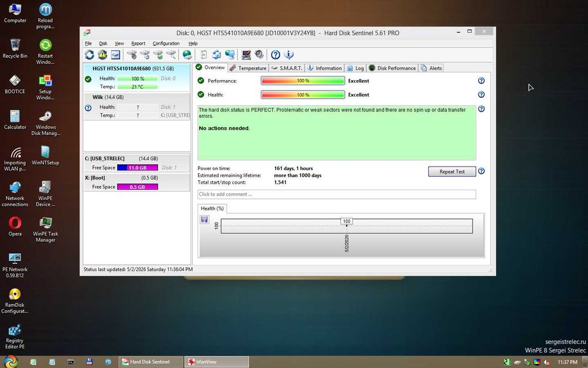Open the View menu
The image size is (588, 368).
(x=119, y=44)
